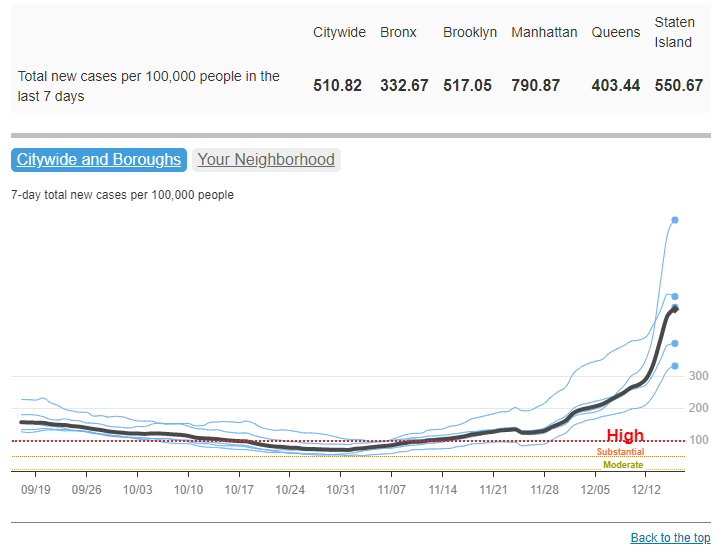The height and width of the screenshot is (559, 726).
Task: Switch to the Your Neighborhood tab
Action: tap(266, 160)
